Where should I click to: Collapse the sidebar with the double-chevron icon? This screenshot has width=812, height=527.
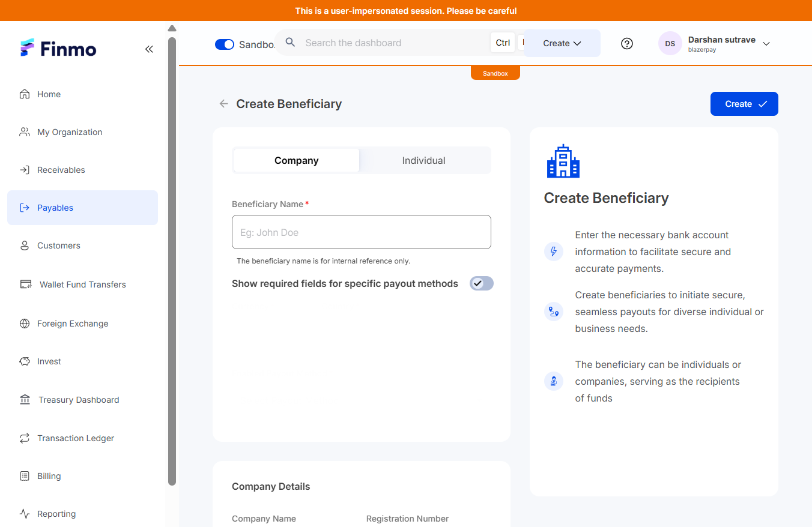click(149, 49)
